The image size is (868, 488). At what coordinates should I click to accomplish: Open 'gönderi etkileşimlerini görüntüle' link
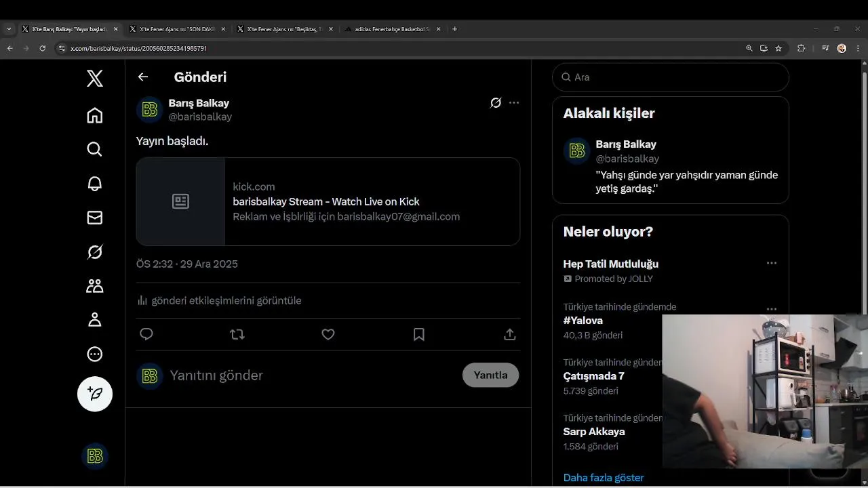(x=226, y=300)
